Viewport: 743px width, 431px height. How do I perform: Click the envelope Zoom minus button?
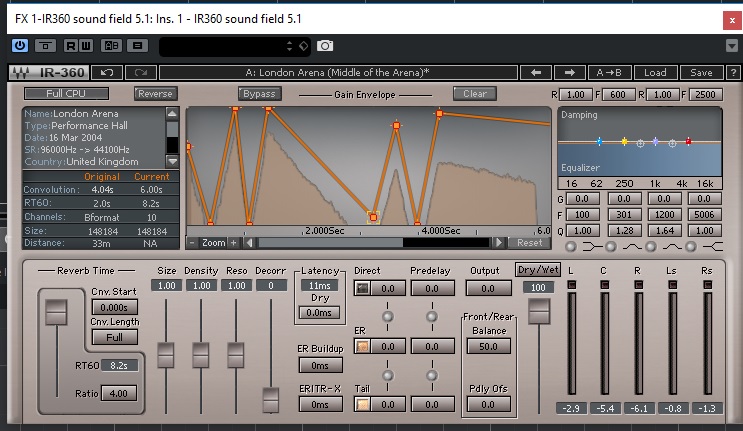coord(192,243)
